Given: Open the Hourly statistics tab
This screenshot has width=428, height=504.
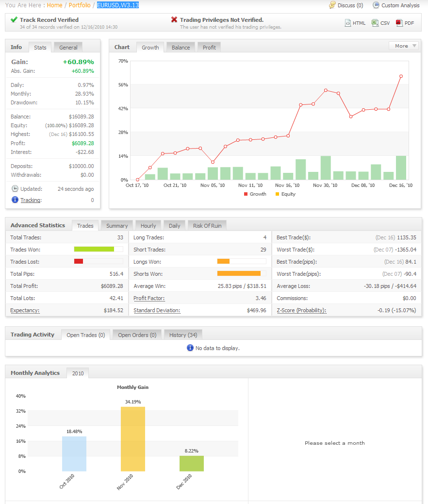Looking at the screenshot, I should tap(148, 226).
